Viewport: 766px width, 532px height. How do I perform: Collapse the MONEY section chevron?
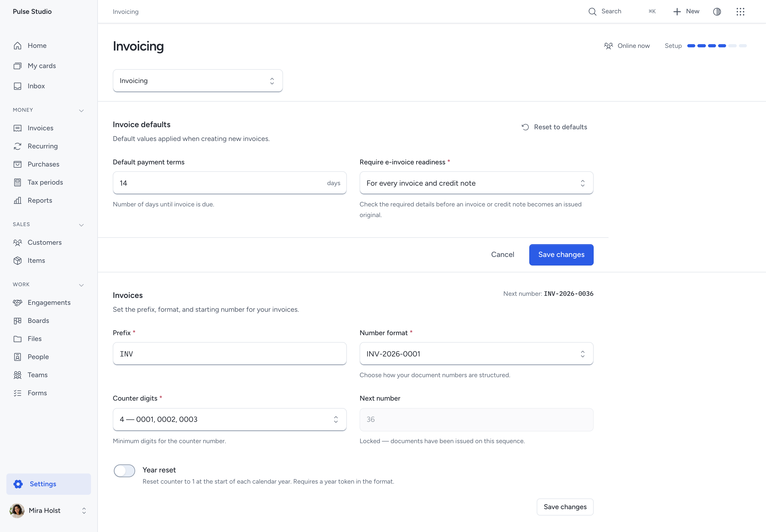(81, 110)
